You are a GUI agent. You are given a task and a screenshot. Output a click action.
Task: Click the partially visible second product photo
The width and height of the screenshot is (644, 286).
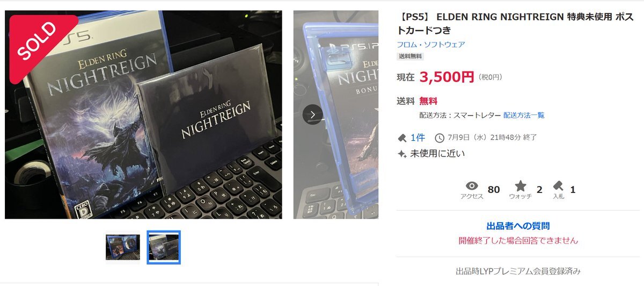tap(336, 115)
